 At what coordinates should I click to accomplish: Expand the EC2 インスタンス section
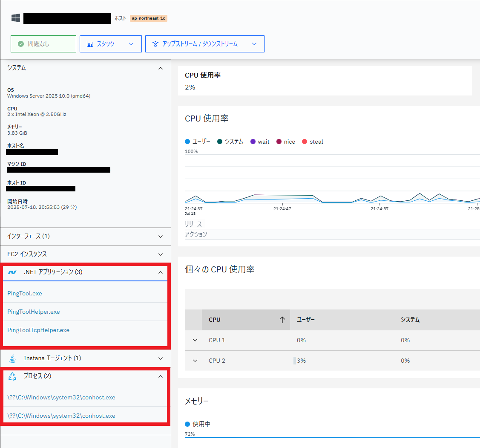tap(161, 254)
